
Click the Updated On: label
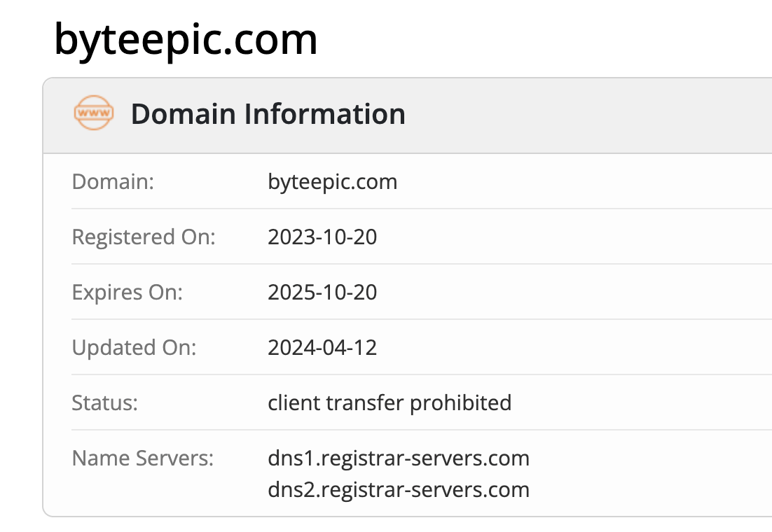tap(134, 348)
